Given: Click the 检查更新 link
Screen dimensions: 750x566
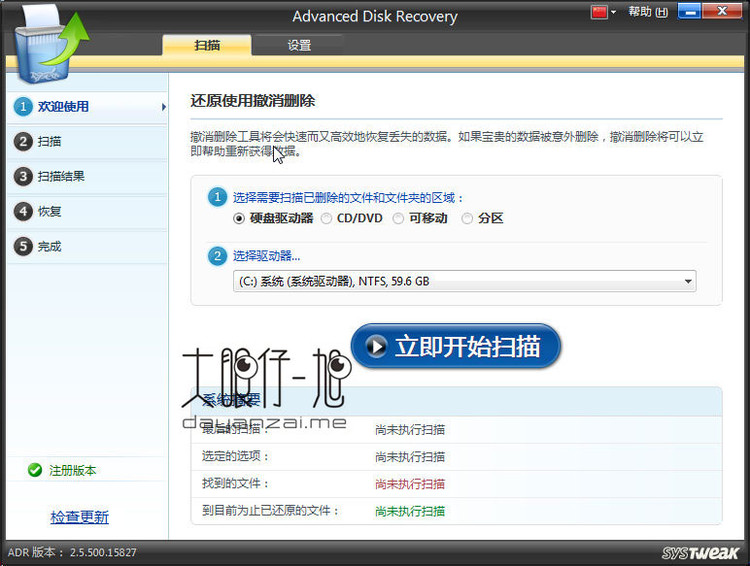Looking at the screenshot, I should [80, 517].
